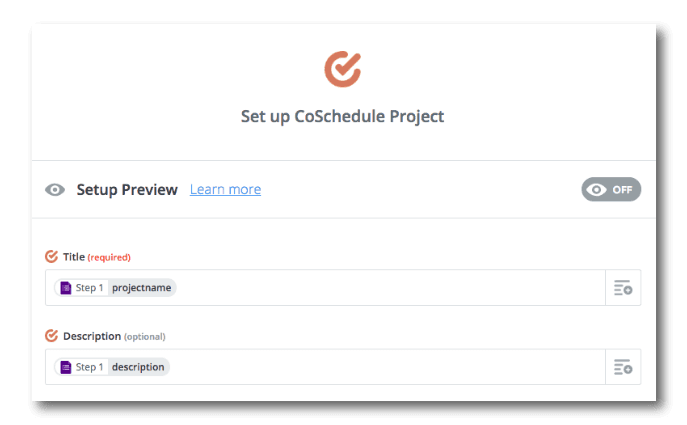Toggle the Setup Preview OFF switch
Viewport: 687px width, 425px height.
point(611,189)
